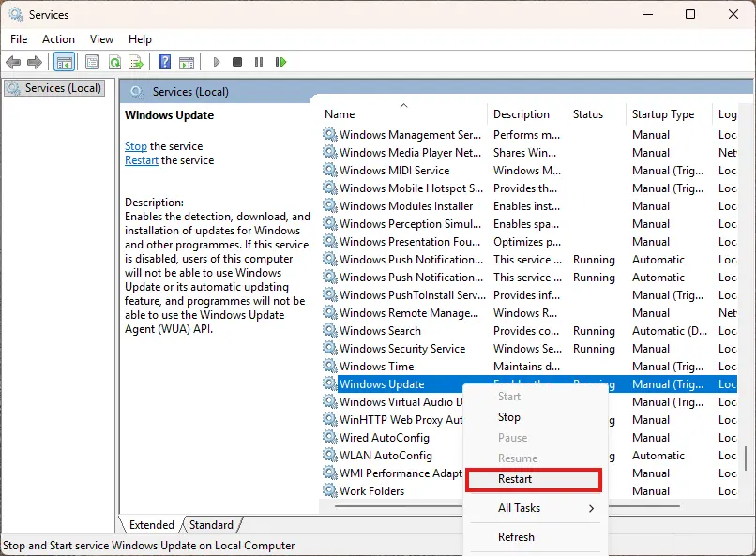Click the Services app icon in title bar
The image size is (756, 556).
(x=16, y=14)
